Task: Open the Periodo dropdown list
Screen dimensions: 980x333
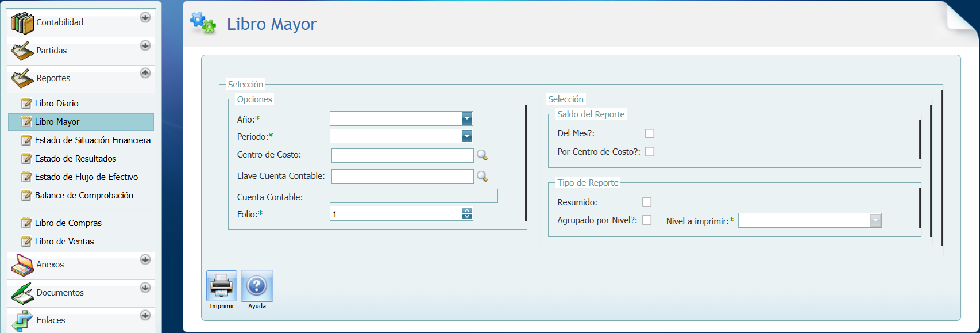Action: [x=467, y=136]
